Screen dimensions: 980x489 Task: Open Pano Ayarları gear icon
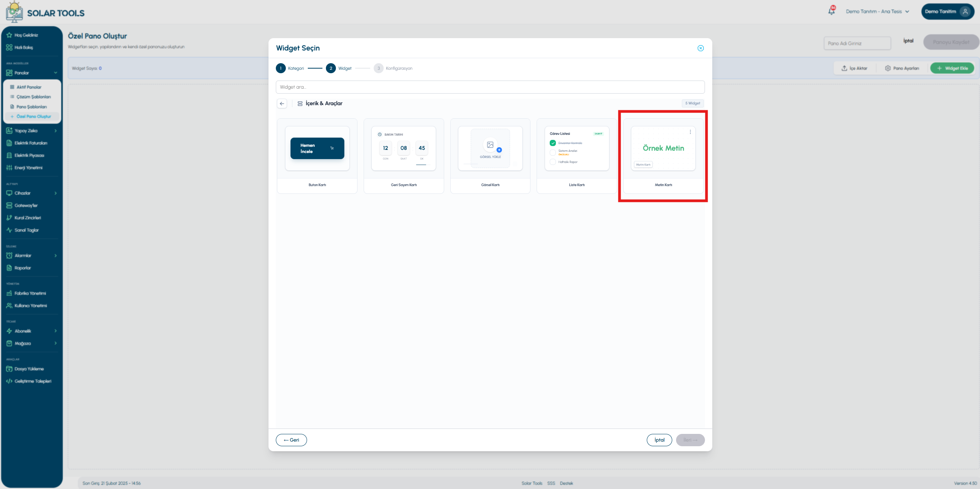coord(888,68)
